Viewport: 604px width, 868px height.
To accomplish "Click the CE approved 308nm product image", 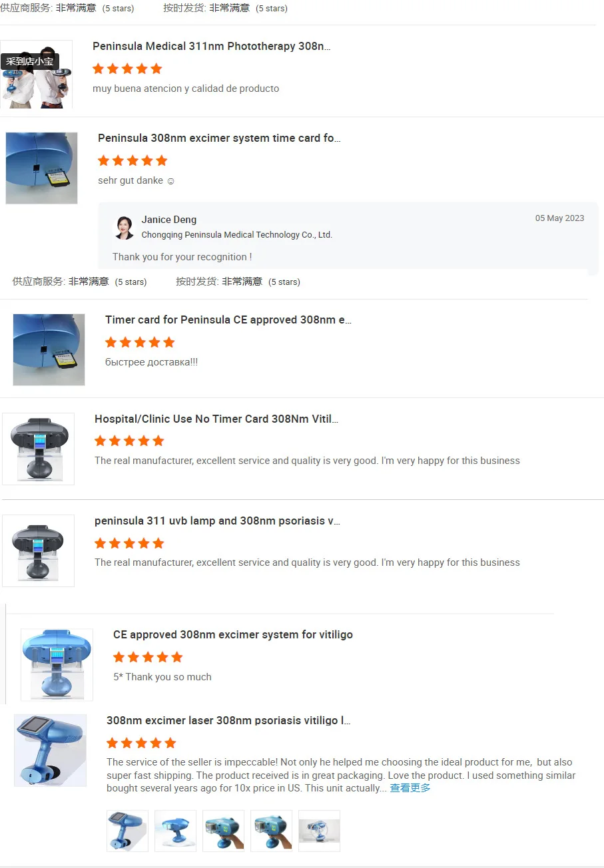I will point(57,664).
